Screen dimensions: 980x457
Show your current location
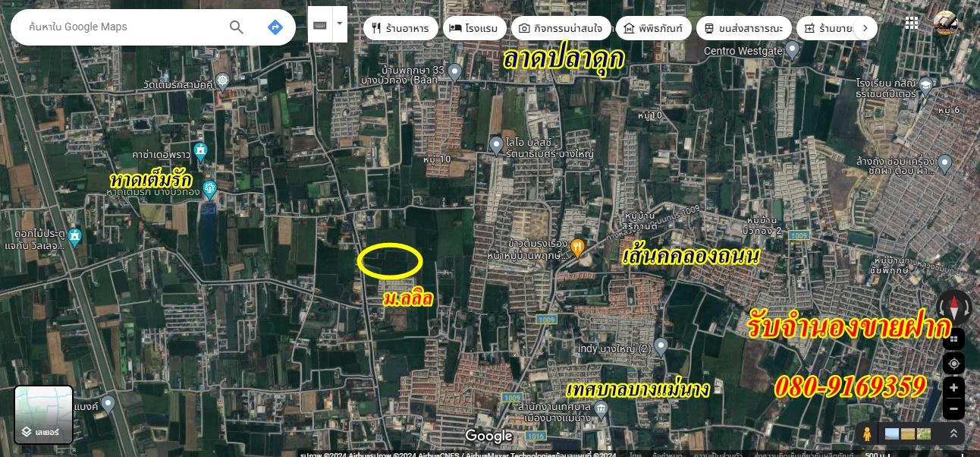tap(953, 364)
